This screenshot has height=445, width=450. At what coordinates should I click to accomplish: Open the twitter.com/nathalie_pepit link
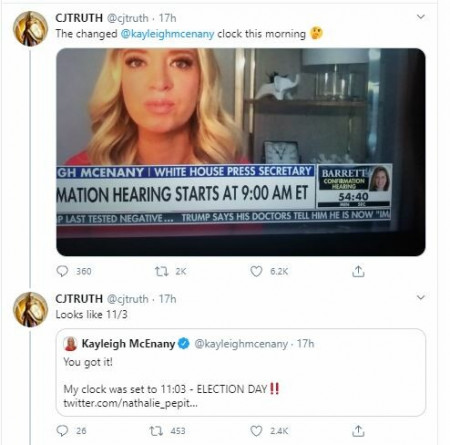coord(130,403)
